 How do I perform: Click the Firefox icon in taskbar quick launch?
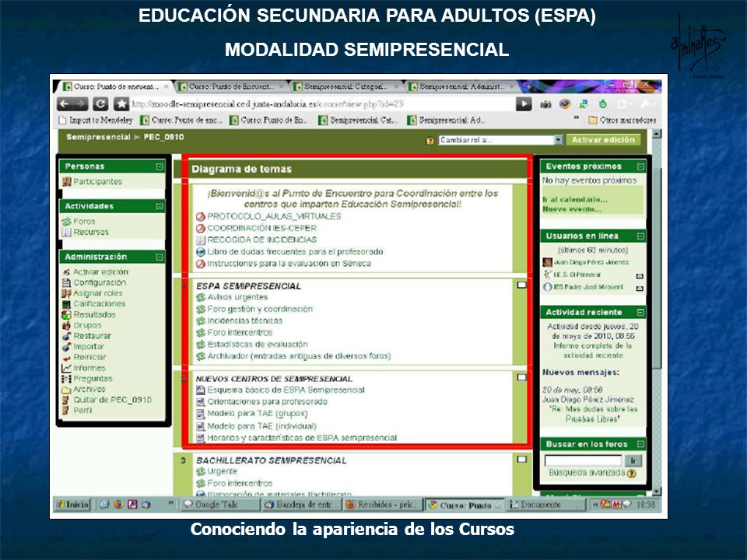click(118, 504)
